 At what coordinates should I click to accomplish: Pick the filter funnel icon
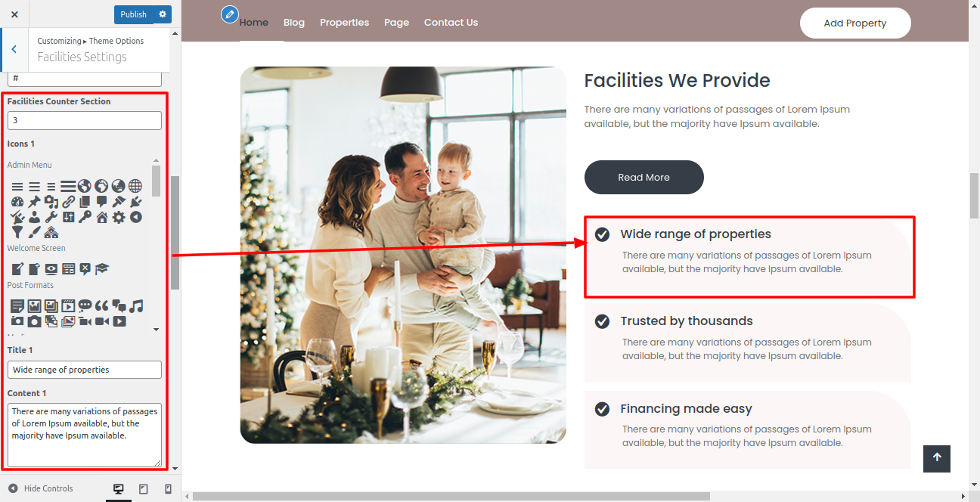(17, 232)
